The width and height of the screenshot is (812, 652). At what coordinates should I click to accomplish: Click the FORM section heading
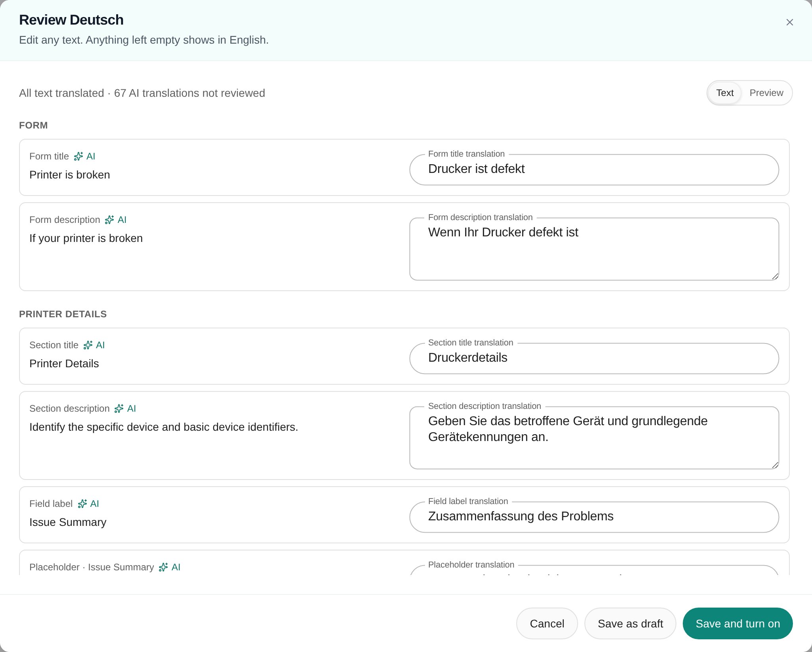coord(33,125)
